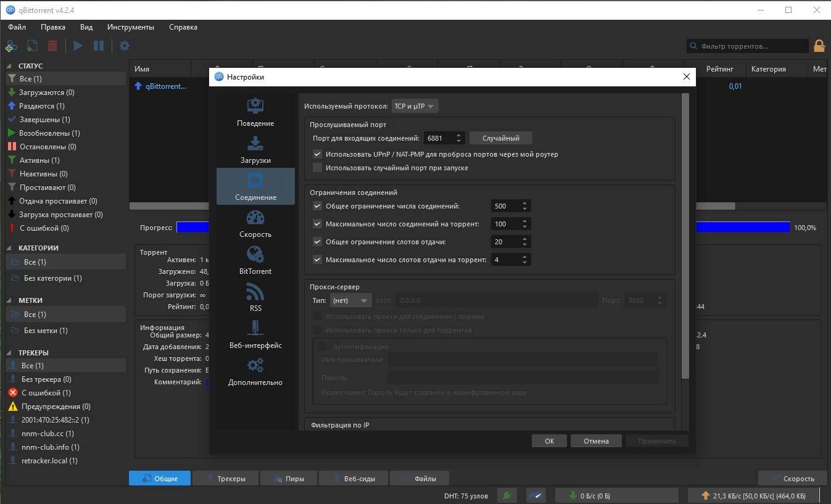
Task: Click the padlock icon beside the torrent filter
Action: 819,46
